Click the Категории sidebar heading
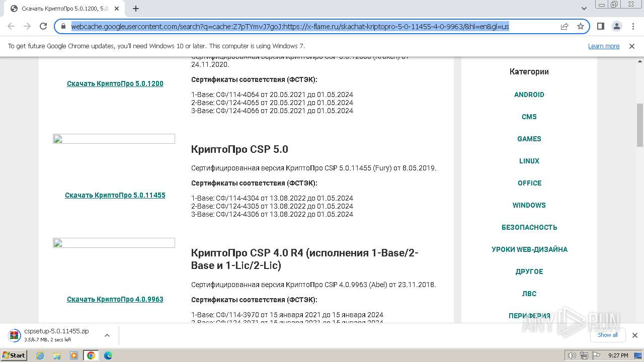 point(529,71)
